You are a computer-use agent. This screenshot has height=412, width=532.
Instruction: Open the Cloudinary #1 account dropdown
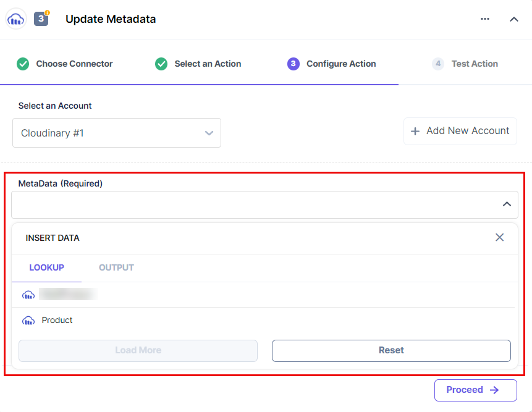pyautogui.click(x=117, y=133)
